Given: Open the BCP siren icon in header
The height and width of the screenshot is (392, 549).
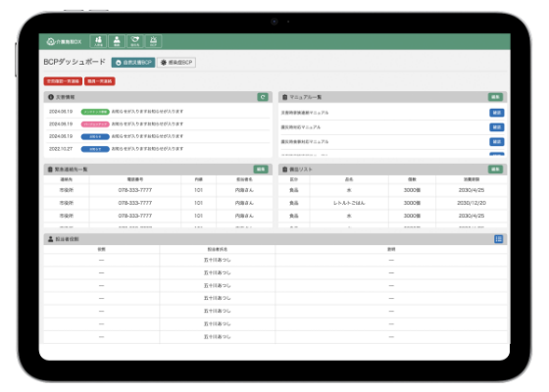Looking at the screenshot, I should [153, 41].
